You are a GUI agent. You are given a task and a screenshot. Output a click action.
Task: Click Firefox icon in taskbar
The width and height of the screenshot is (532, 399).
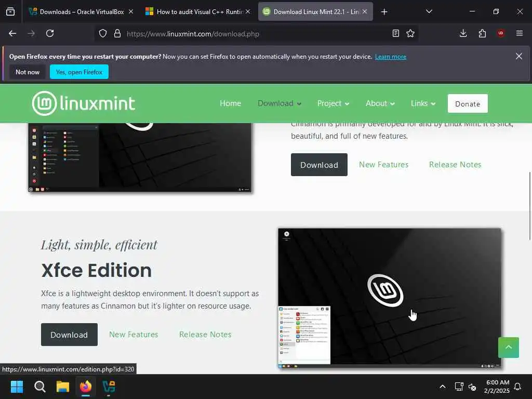86,387
